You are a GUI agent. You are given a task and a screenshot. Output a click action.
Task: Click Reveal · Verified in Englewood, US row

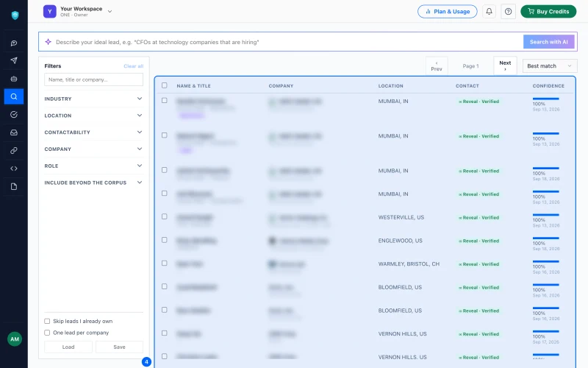(x=479, y=241)
